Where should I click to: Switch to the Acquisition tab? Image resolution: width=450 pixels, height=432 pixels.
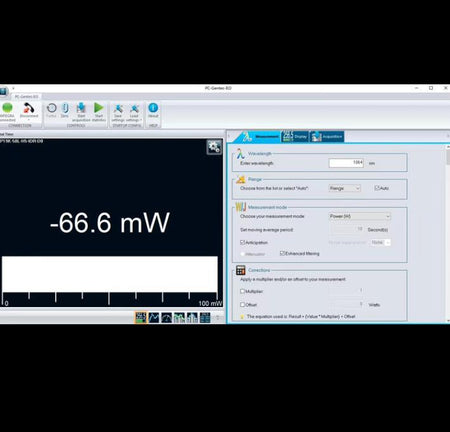pos(327,137)
